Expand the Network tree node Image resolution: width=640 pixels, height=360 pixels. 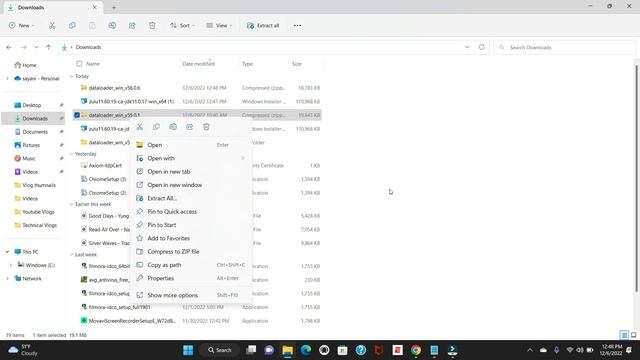click(x=7, y=278)
